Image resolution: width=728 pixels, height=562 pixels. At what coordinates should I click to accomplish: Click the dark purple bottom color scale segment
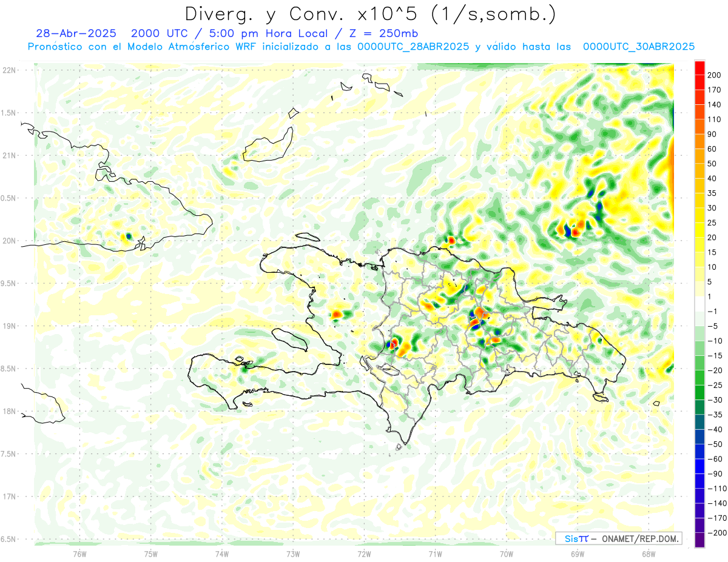pos(699,540)
